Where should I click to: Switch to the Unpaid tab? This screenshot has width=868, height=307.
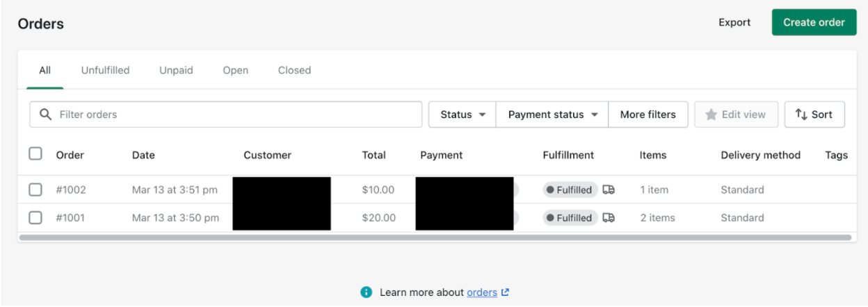pyautogui.click(x=176, y=70)
